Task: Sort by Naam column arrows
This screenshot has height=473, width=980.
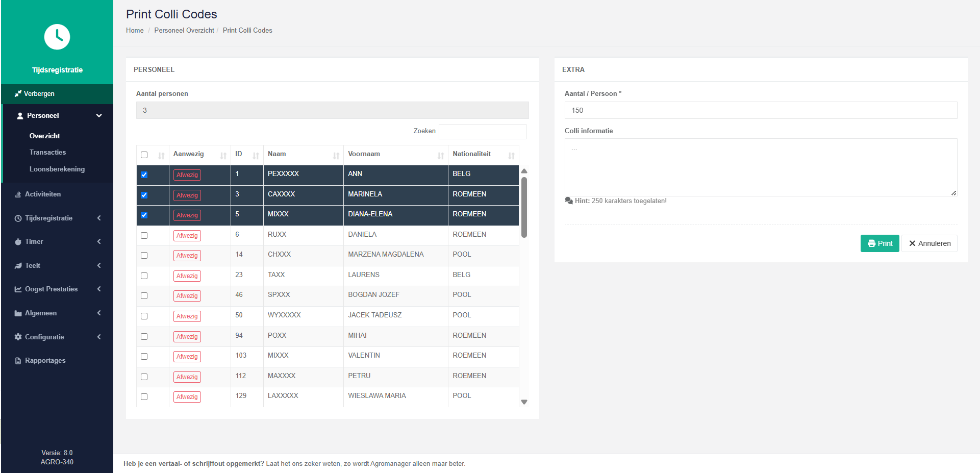Action: click(336, 156)
